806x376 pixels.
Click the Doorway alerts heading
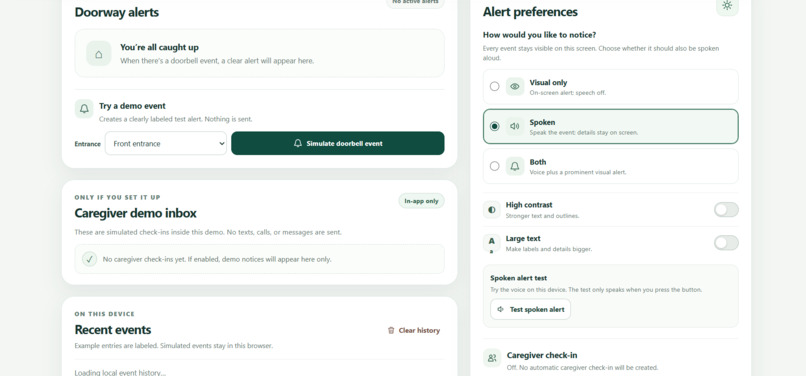pyautogui.click(x=117, y=12)
